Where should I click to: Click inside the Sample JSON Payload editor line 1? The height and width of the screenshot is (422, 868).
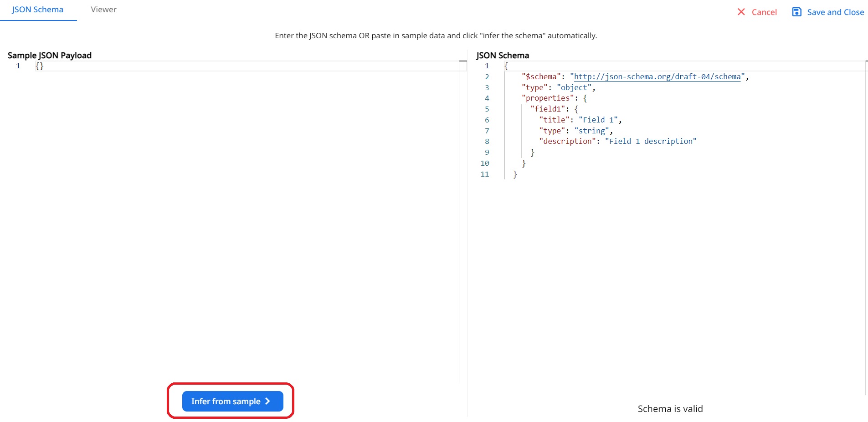pos(246,66)
